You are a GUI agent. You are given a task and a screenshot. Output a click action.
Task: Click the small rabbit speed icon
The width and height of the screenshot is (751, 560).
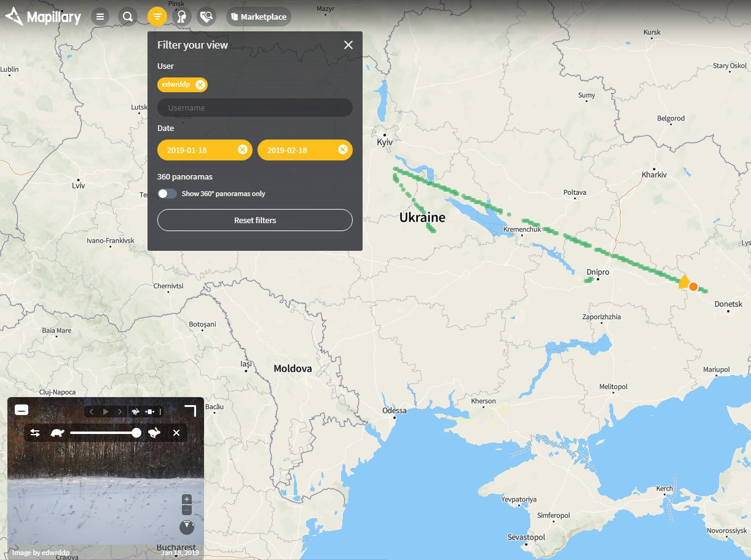[135, 412]
